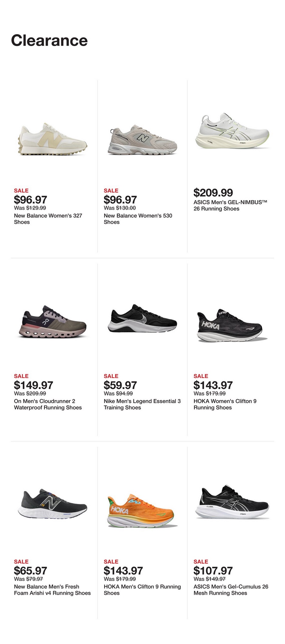Open the black Nike Legend Essential 3 image

142,318
